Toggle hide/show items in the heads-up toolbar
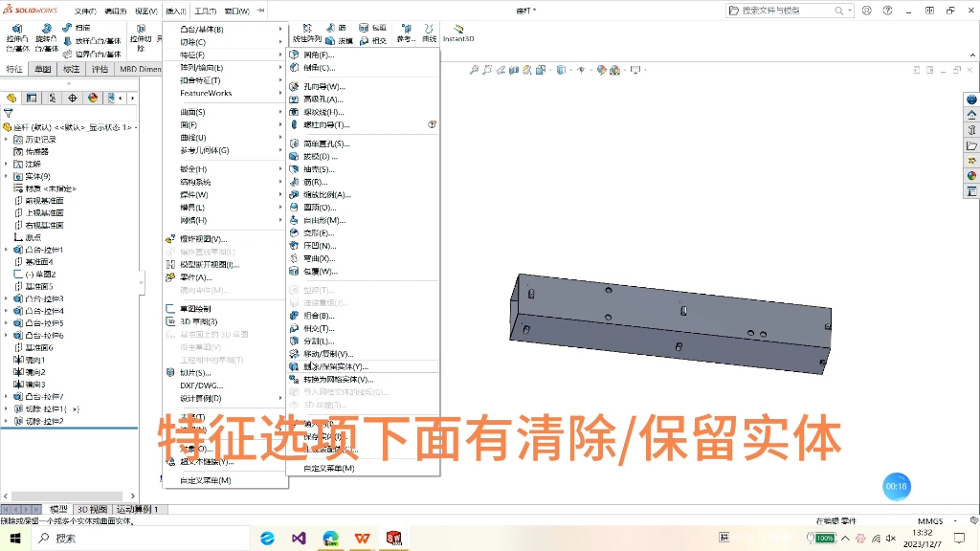This screenshot has width=980, height=551. point(581,70)
